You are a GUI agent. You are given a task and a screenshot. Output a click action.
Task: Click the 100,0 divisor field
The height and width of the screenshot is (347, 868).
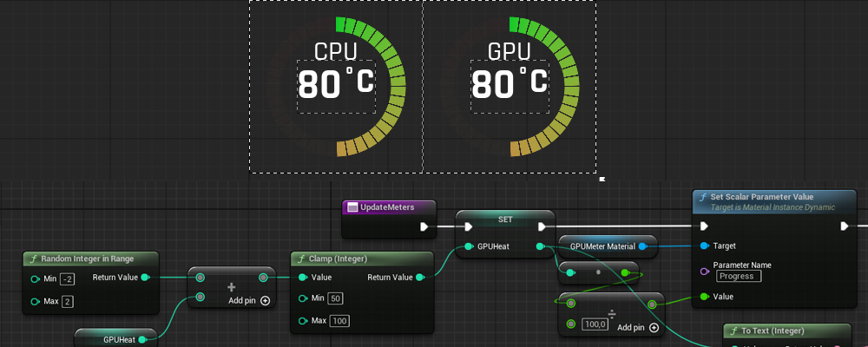click(595, 324)
